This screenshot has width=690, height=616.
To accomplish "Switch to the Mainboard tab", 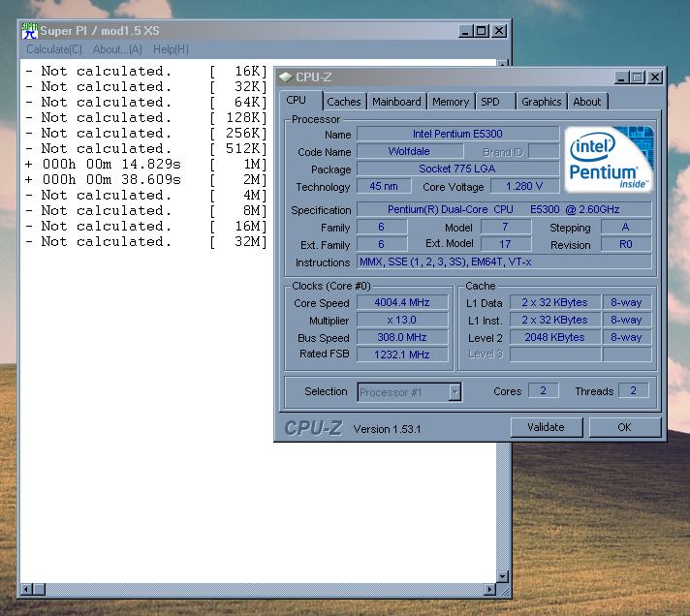I will pyautogui.click(x=397, y=102).
